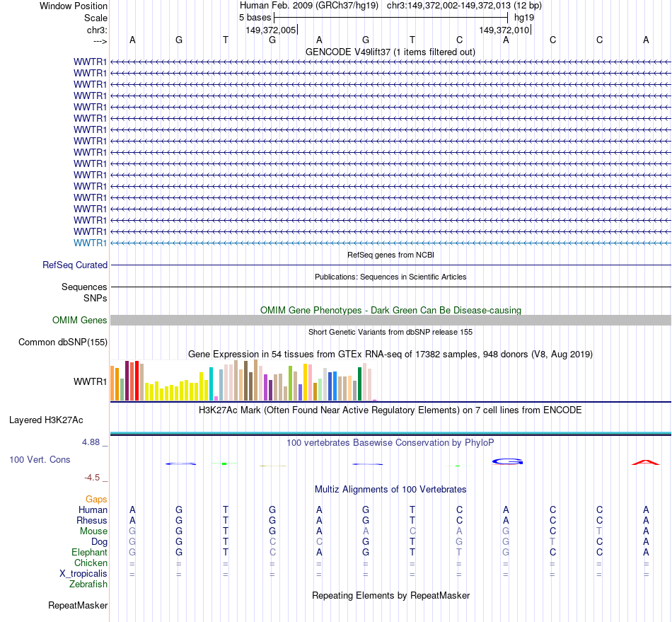This screenshot has height=622, width=672.
Task: Click the H3K27Ac Mark ENCODE track title
Action: click(x=390, y=410)
